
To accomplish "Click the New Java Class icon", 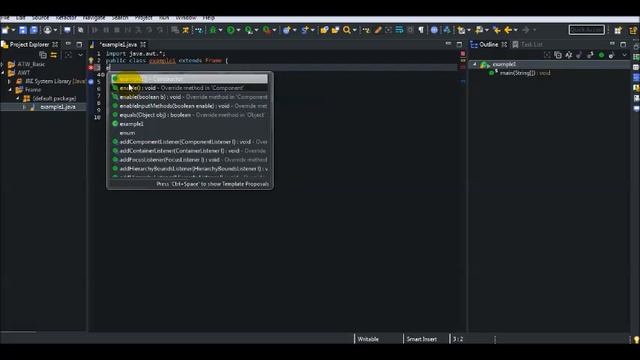I will [304, 30].
